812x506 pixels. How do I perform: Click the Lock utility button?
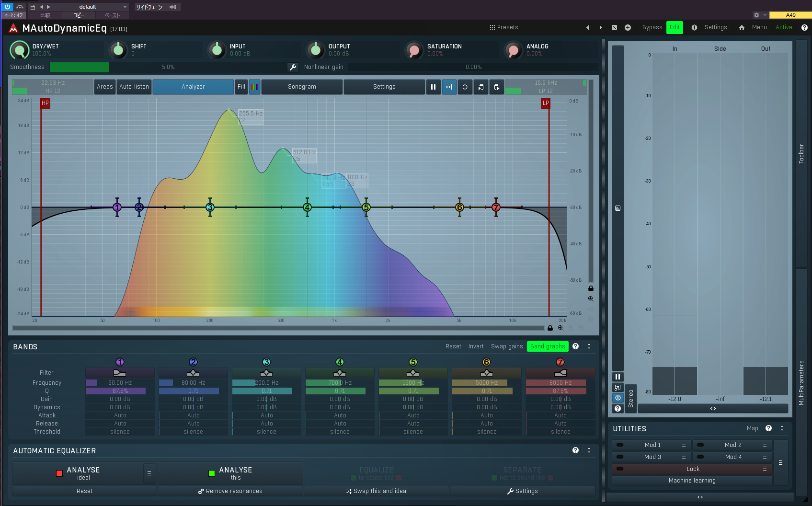coord(693,469)
